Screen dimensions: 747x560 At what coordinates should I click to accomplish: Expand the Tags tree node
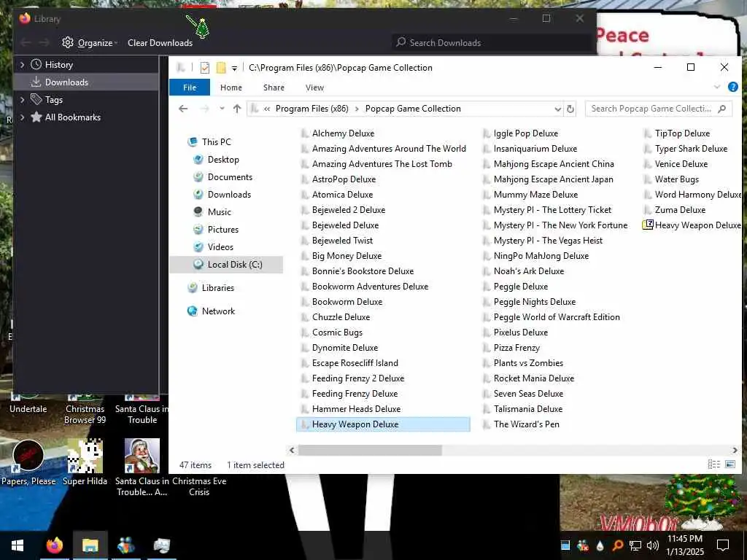pyautogui.click(x=22, y=99)
